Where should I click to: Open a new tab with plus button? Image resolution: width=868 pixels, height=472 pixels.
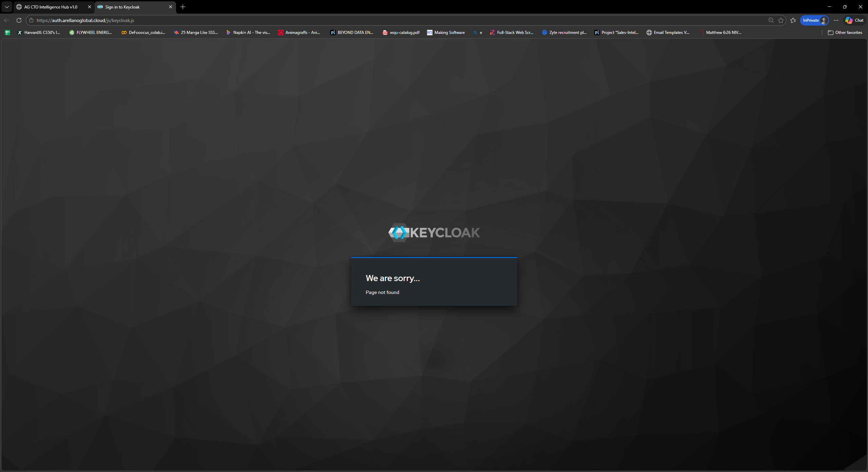[x=183, y=7]
